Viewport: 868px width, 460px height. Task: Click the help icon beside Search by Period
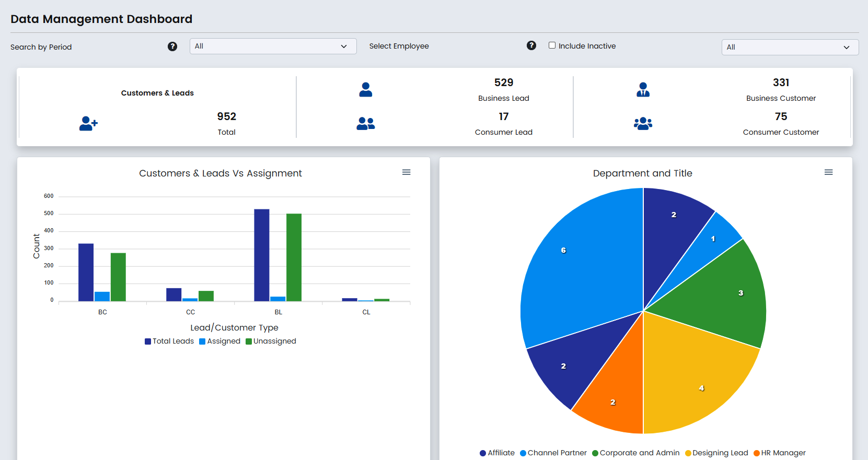(x=172, y=46)
